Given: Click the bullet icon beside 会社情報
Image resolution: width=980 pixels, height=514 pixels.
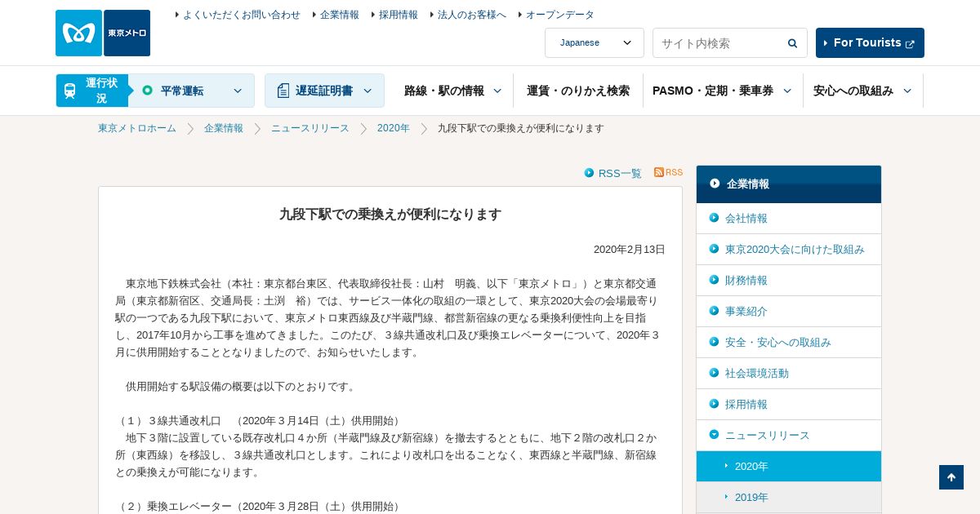Looking at the screenshot, I should click(x=715, y=218).
